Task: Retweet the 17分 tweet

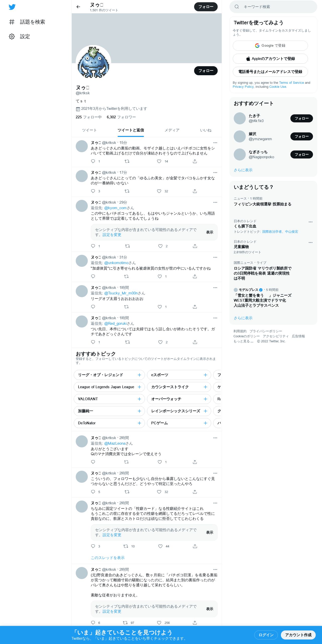Action: click(127, 191)
